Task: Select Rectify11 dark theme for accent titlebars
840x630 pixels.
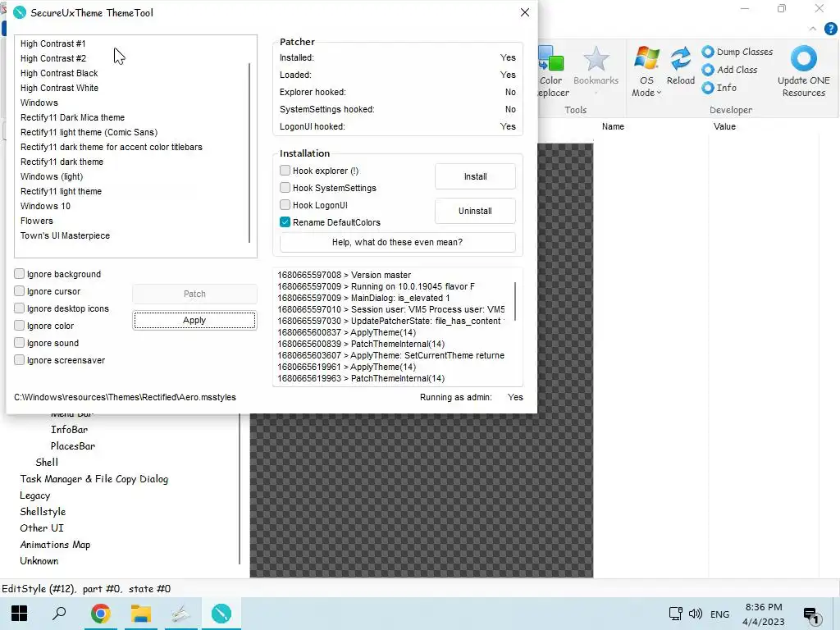Action: [x=112, y=147]
